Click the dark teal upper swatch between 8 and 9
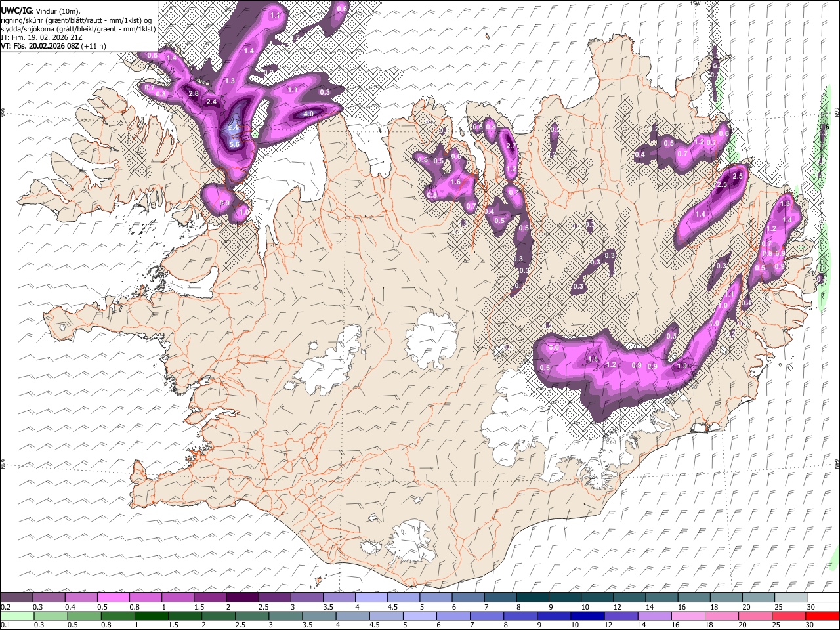 532,597
